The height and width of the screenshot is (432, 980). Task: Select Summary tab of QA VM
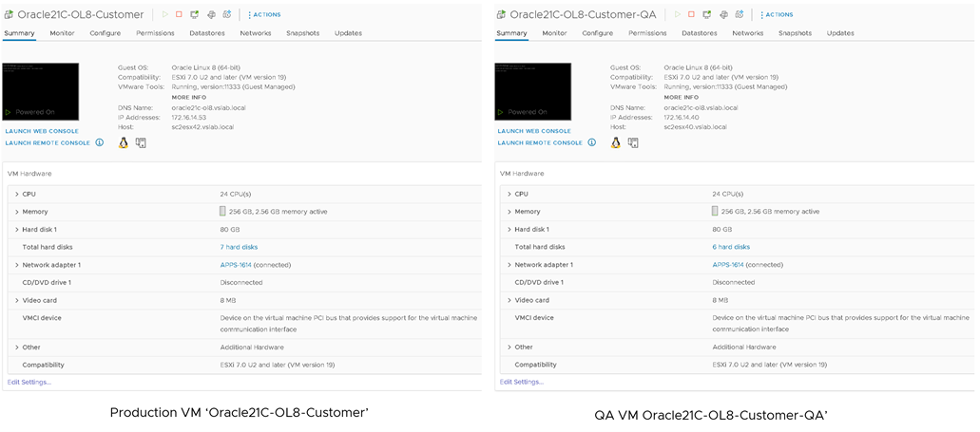click(511, 33)
